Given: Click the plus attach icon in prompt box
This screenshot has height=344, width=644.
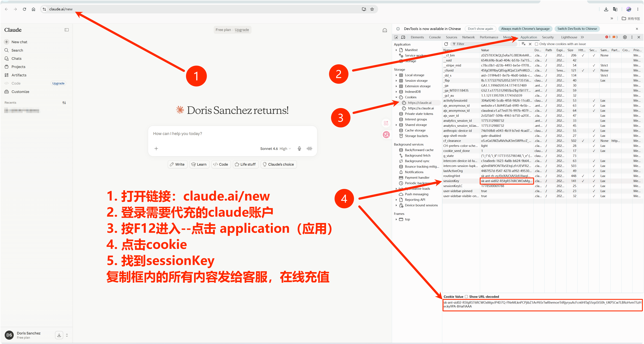Looking at the screenshot, I should coord(156,149).
